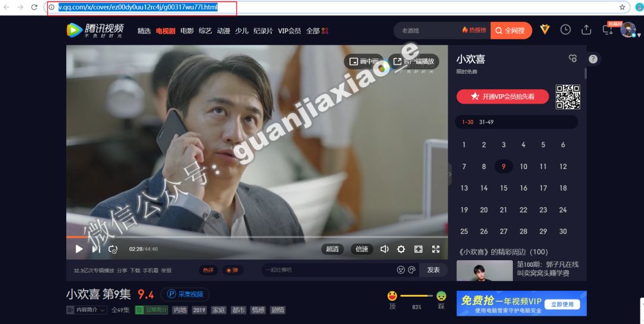This screenshot has width=644, height=324.
Task: Click the episode panel scrollbar
Action: [x=586, y=74]
